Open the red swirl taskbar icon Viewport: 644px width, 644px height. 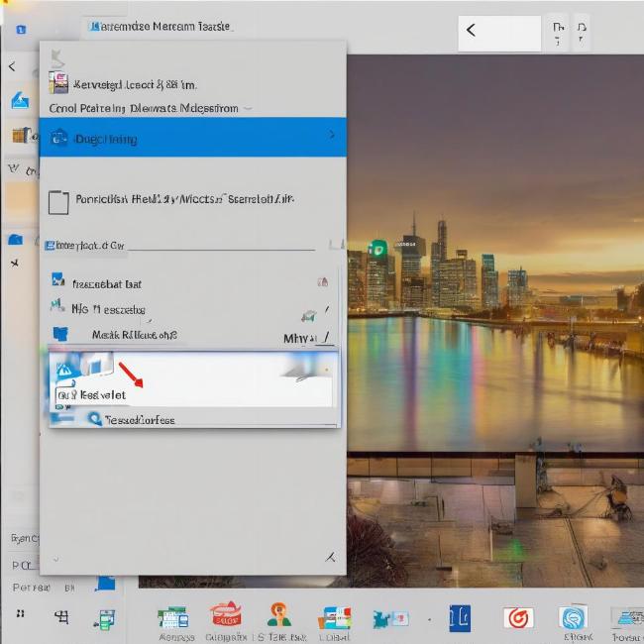click(518, 618)
